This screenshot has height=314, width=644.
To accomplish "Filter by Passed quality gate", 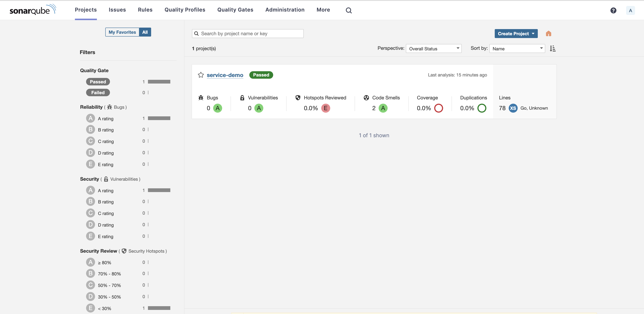I will 98,82.
